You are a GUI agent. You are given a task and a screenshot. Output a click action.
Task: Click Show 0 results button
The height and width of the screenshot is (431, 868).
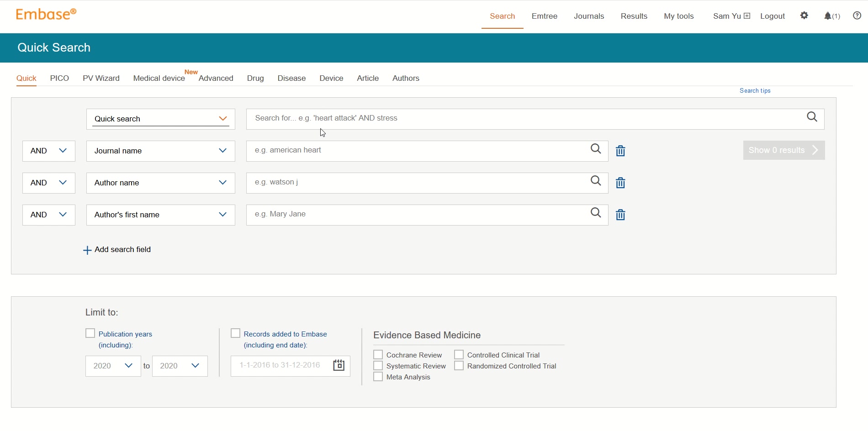(784, 150)
